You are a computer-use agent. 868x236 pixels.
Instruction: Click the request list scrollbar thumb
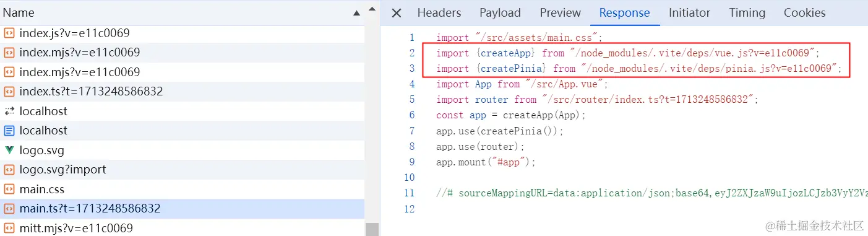(x=372, y=229)
